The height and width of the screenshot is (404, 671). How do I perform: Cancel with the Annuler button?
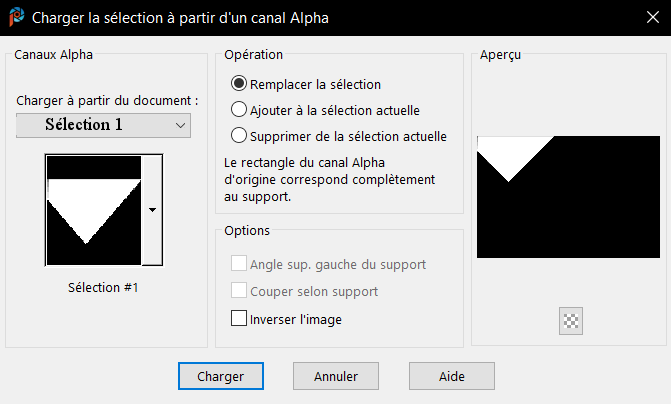[x=336, y=376]
